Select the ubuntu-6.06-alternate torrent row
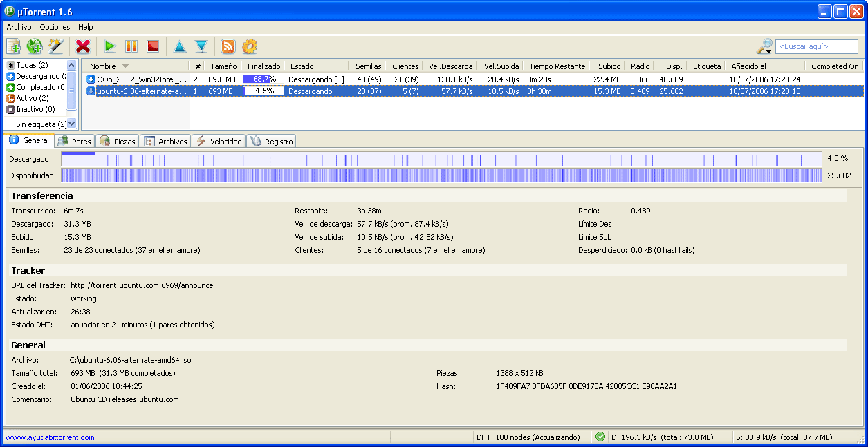The width and height of the screenshot is (868, 447). coord(473,91)
